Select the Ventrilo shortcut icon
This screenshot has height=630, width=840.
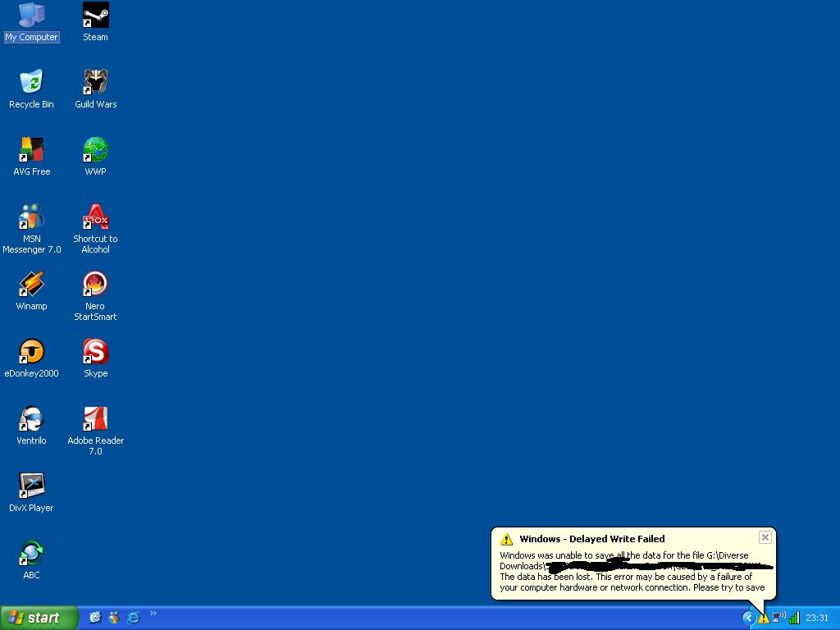[x=32, y=426]
